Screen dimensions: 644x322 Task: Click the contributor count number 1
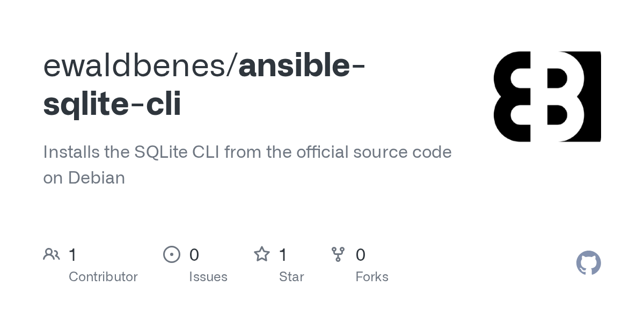(73, 255)
